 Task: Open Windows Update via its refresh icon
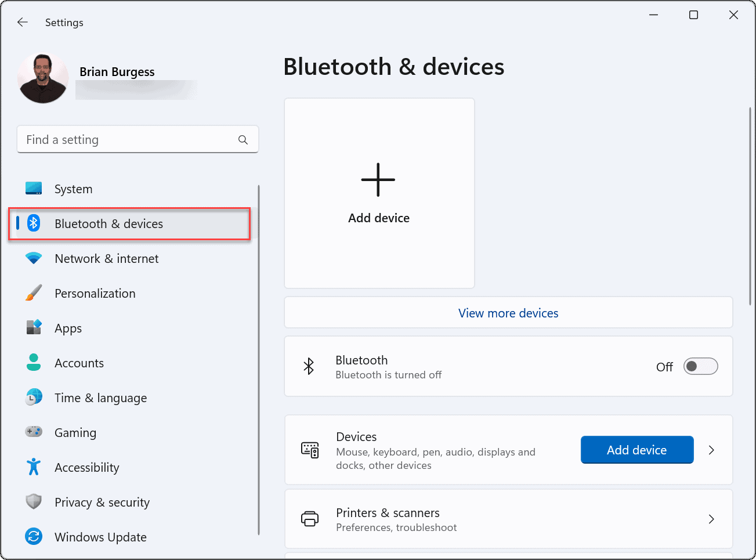pyautogui.click(x=34, y=537)
